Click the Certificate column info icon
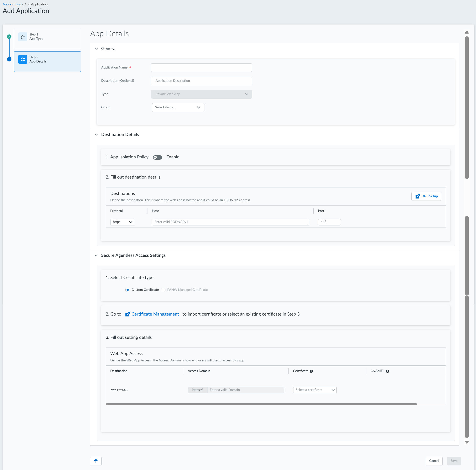This screenshot has height=470, width=476. [x=311, y=371]
